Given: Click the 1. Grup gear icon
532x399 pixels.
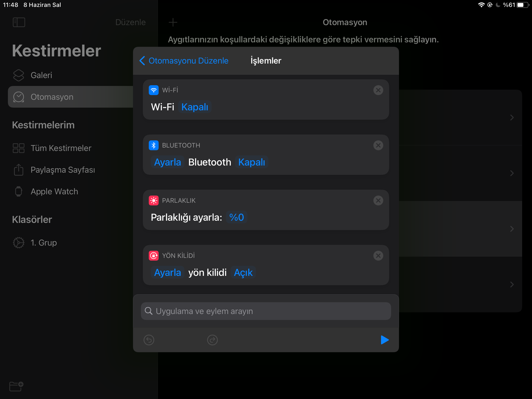Looking at the screenshot, I should pos(19,243).
